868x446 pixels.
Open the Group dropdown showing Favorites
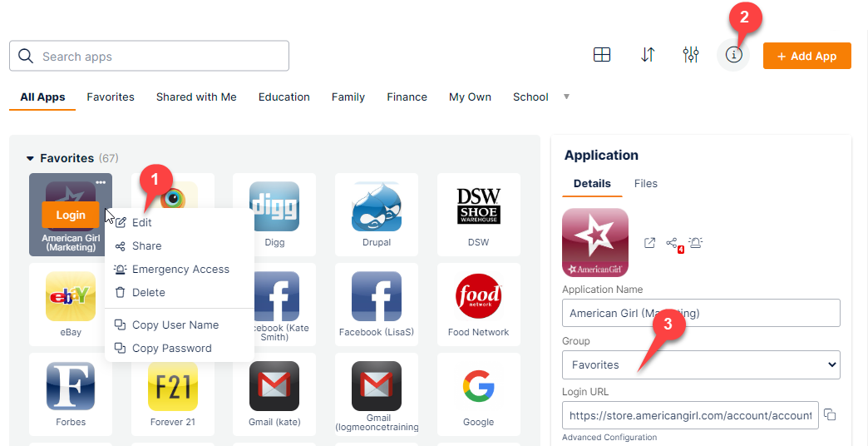click(x=701, y=364)
